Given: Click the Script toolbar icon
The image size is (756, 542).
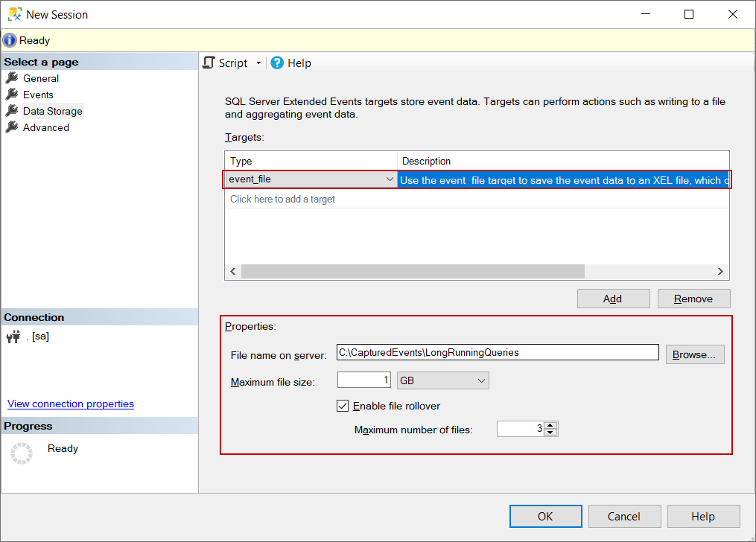Looking at the screenshot, I should [x=209, y=63].
